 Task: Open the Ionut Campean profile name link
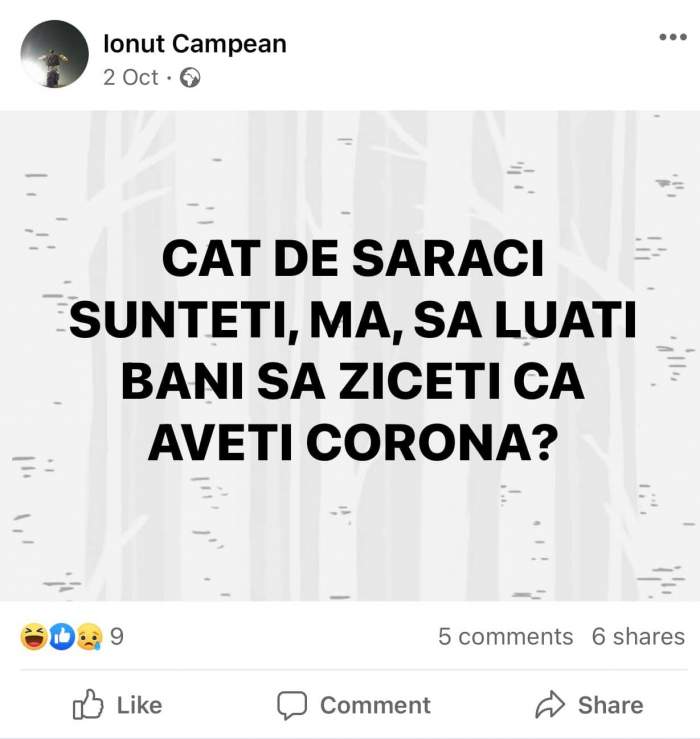tap(194, 44)
